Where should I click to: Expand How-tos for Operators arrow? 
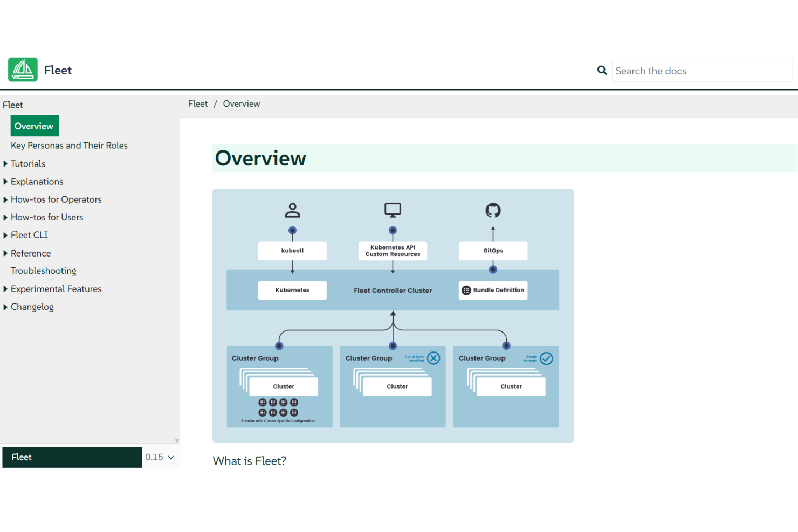[x=5, y=199]
